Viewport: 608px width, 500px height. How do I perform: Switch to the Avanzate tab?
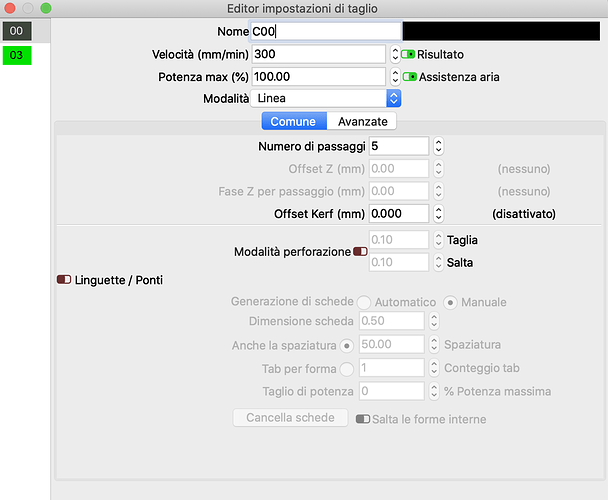click(362, 121)
